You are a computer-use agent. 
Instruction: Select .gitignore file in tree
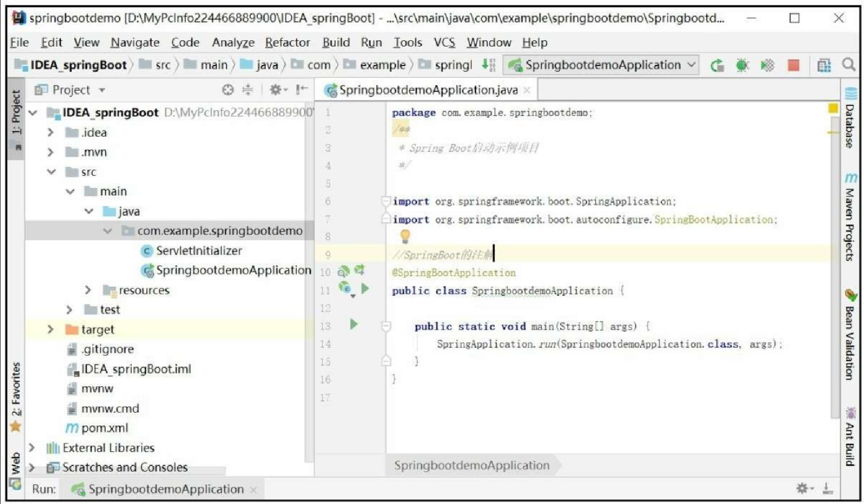(101, 349)
